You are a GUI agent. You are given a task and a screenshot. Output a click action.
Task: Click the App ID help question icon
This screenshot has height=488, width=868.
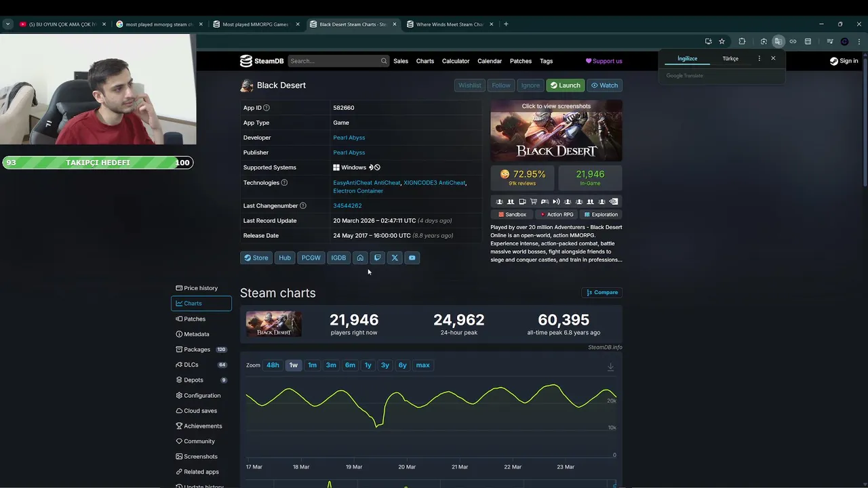click(x=267, y=108)
